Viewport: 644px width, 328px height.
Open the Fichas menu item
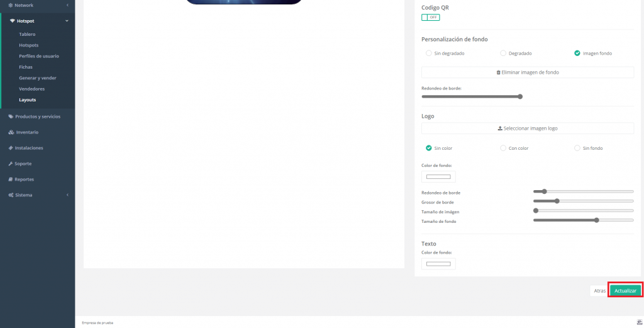[26, 67]
